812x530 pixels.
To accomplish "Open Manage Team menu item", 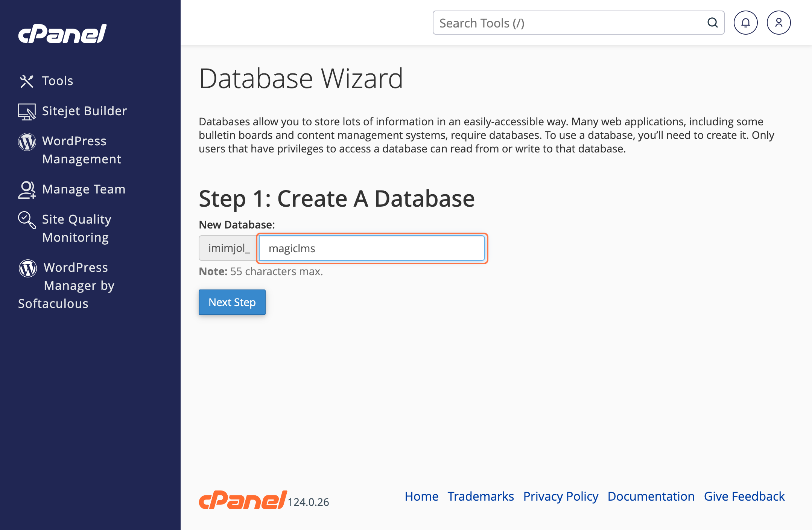I will point(84,189).
